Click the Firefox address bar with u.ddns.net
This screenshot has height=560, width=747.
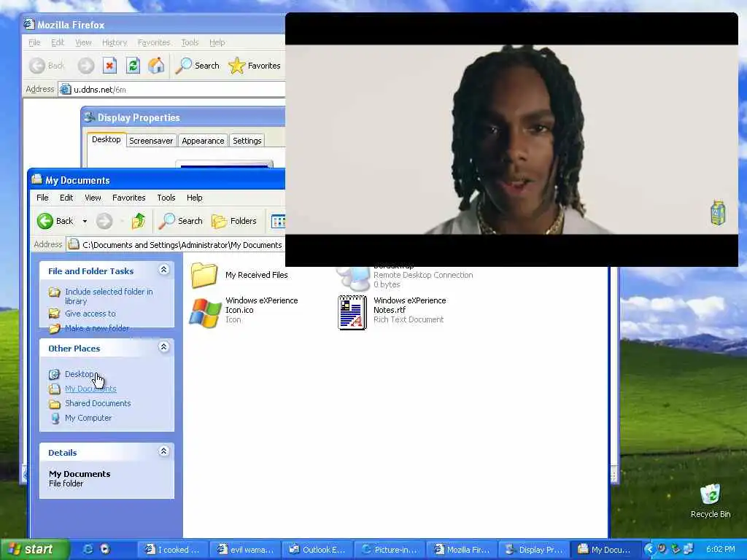(171, 90)
